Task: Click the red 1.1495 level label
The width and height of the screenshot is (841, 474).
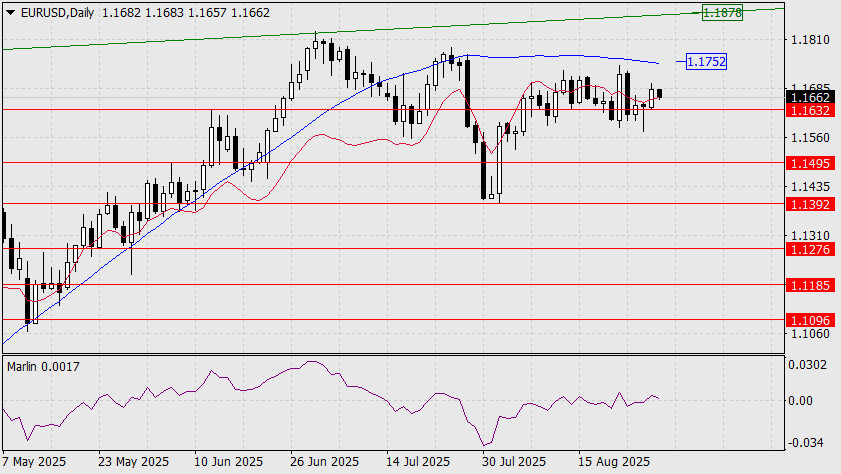Action: tap(810, 163)
